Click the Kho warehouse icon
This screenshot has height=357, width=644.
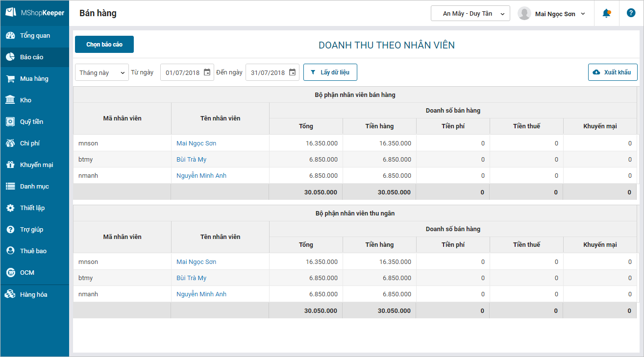(x=10, y=100)
